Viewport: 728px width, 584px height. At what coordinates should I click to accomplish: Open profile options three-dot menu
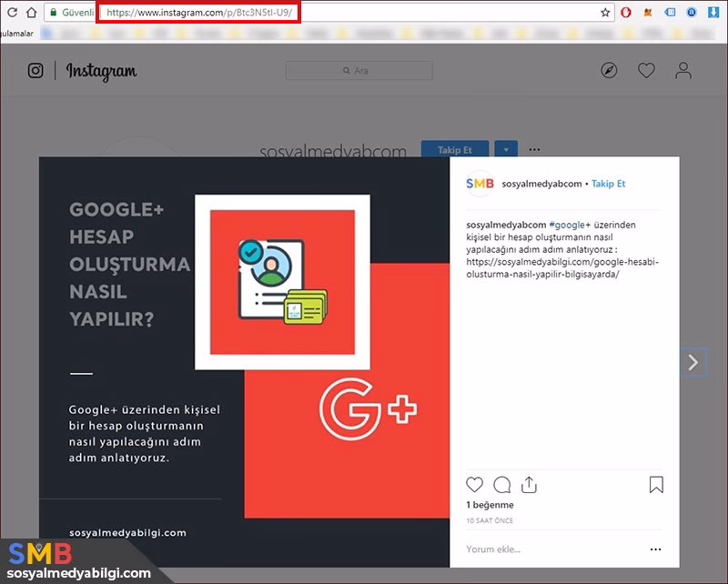tap(535, 149)
